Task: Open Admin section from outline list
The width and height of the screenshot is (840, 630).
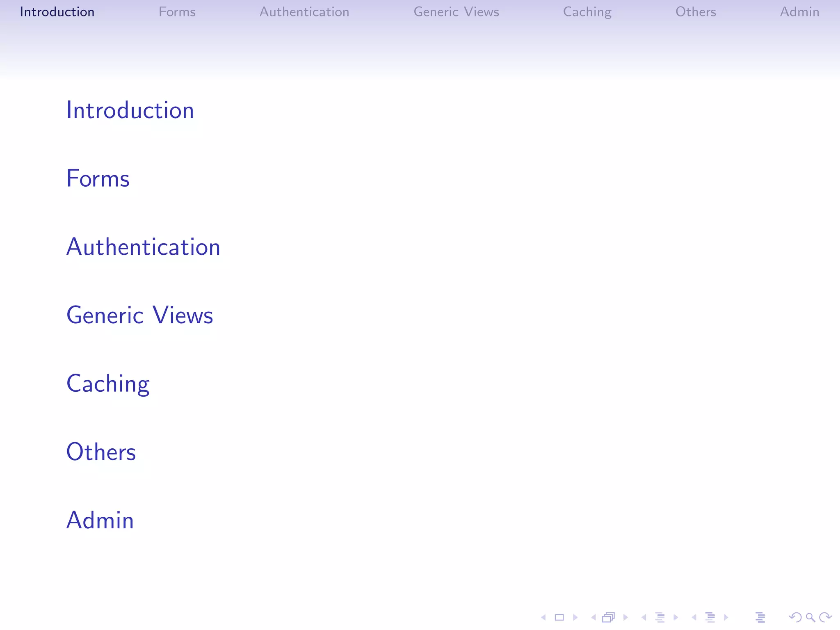Action: (100, 520)
